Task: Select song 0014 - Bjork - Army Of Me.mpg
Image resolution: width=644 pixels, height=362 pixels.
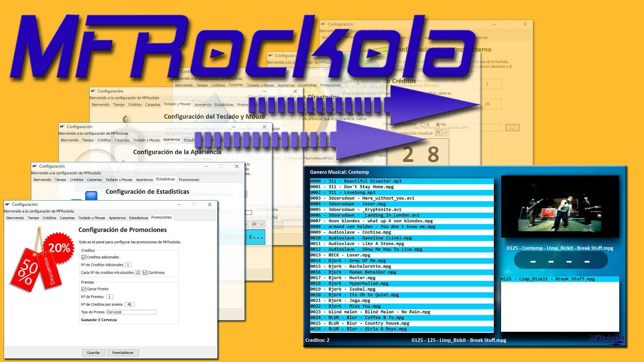Action: pyautogui.click(x=402, y=261)
